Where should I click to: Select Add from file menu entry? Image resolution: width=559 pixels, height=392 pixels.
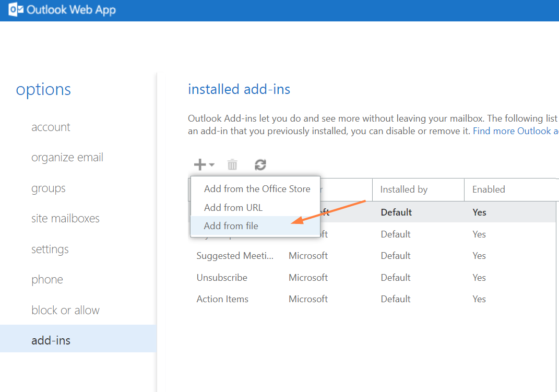point(255,226)
